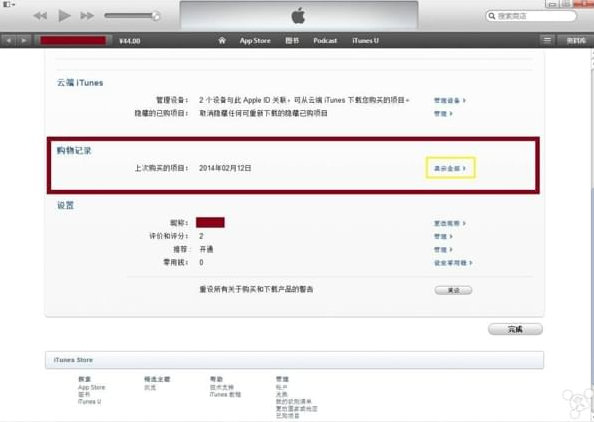The image size is (594, 422).
Task: Click the 设置 section heading
Action: tap(65, 205)
